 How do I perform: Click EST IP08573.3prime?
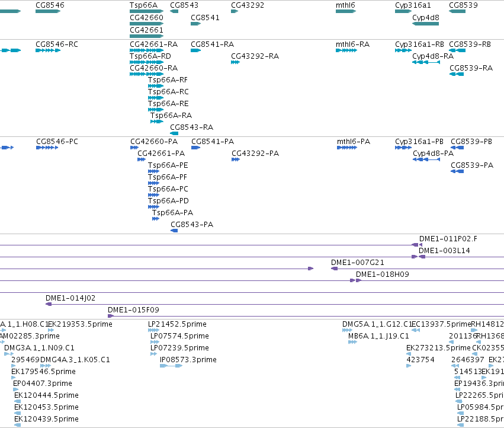(171, 366)
